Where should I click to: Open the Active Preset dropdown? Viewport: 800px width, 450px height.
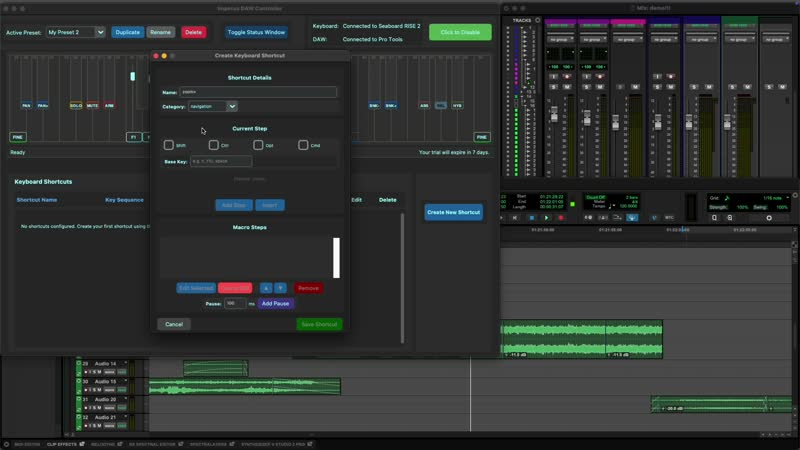click(x=76, y=32)
